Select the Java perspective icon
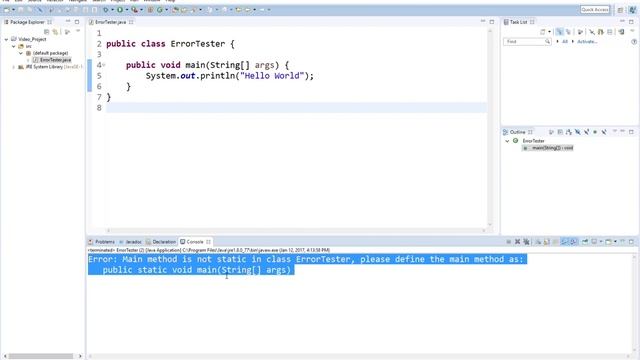Viewport: 640px width, 360px height. (x=632, y=10)
